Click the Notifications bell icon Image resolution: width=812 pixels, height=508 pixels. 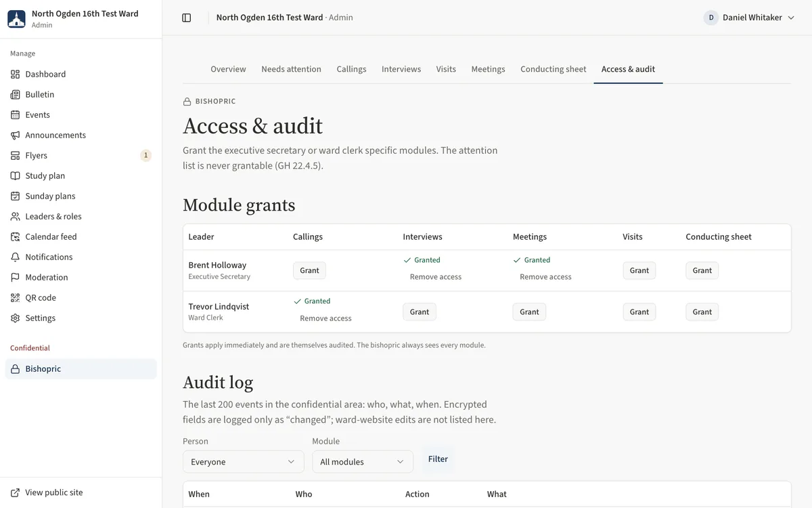(16, 257)
